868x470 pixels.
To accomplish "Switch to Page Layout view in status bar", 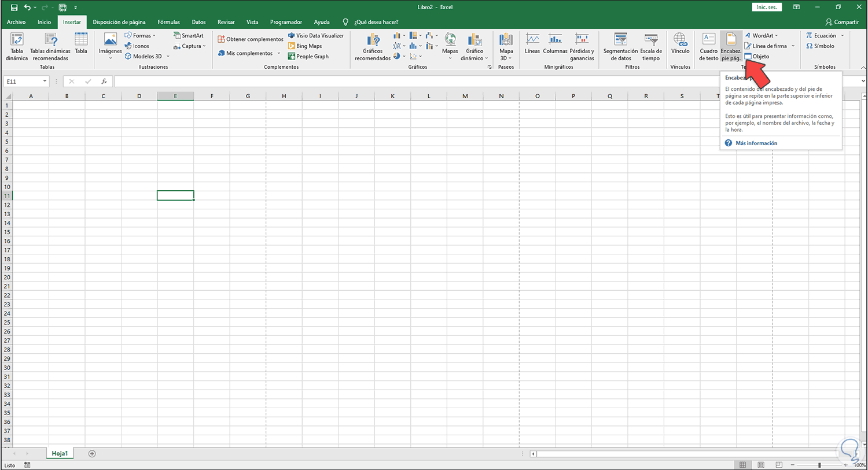I will [x=761, y=465].
